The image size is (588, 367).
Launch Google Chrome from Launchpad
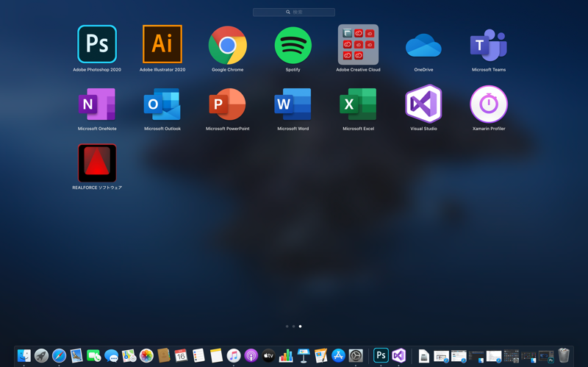(x=228, y=45)
